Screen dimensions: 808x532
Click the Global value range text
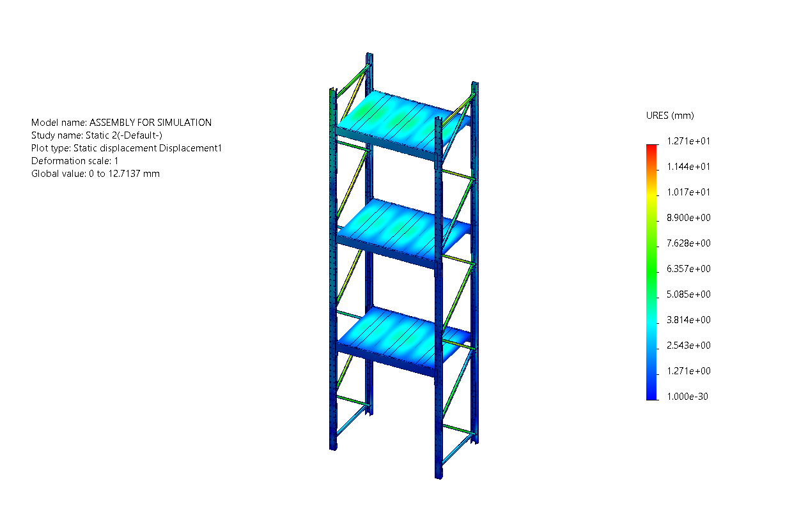coord(95,174)
